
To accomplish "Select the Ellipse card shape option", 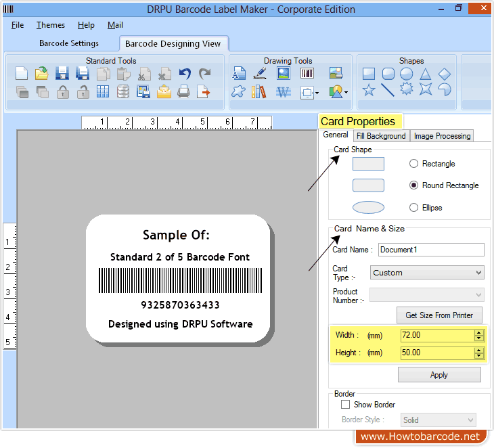I will [413, 208].
